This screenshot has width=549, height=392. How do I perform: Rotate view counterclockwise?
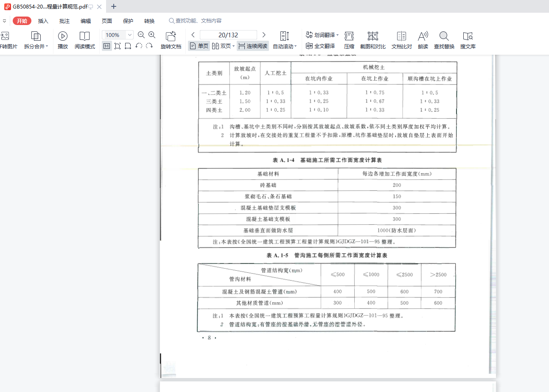coord(139,46)
